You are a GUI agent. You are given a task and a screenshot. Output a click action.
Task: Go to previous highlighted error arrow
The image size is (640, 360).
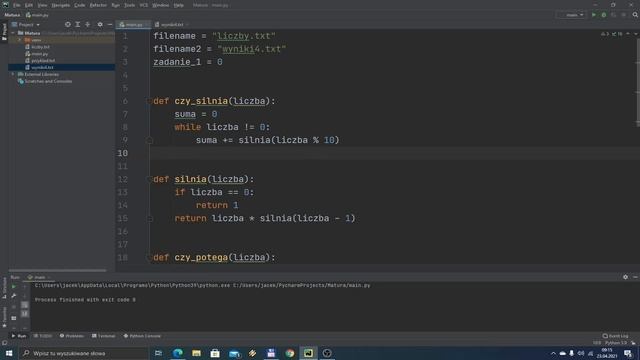coord(628,34)
